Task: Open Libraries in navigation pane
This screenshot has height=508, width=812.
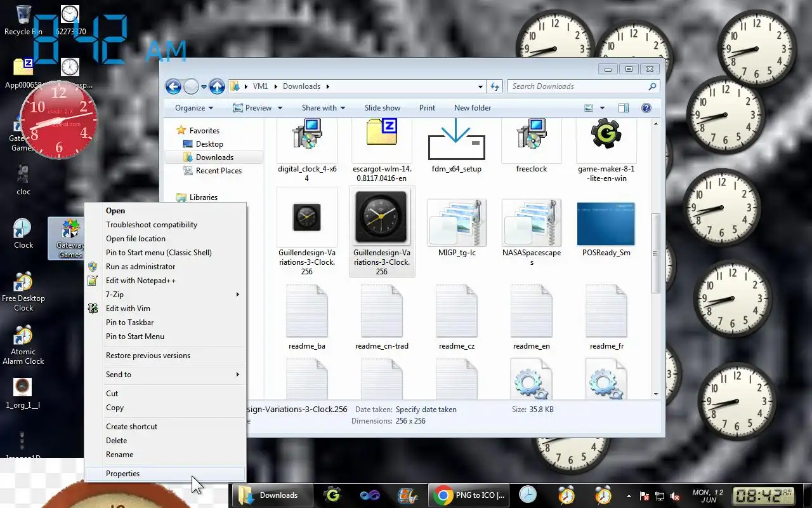Action: pyautogui.click(x=203, y=197)
